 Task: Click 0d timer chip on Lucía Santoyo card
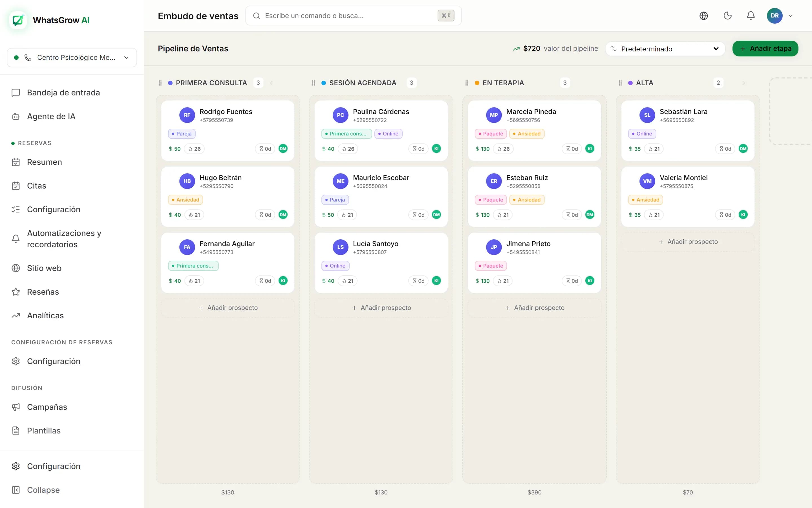[x=418, y=281]
